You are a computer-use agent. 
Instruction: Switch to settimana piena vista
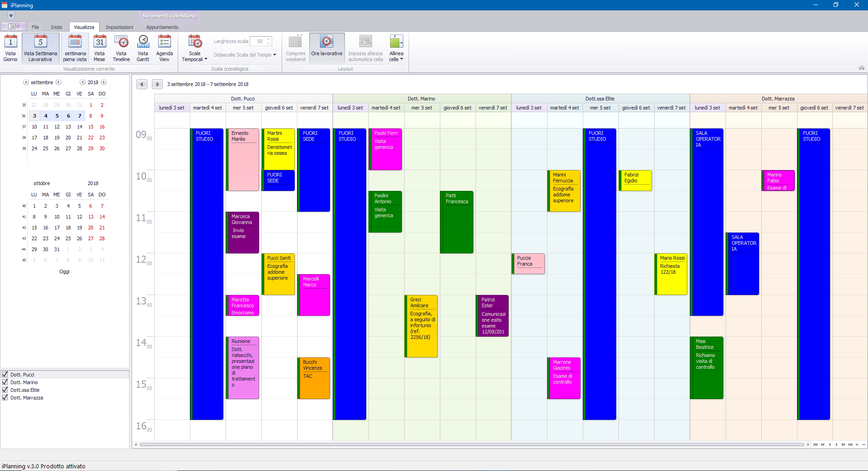tap(75, 48)
